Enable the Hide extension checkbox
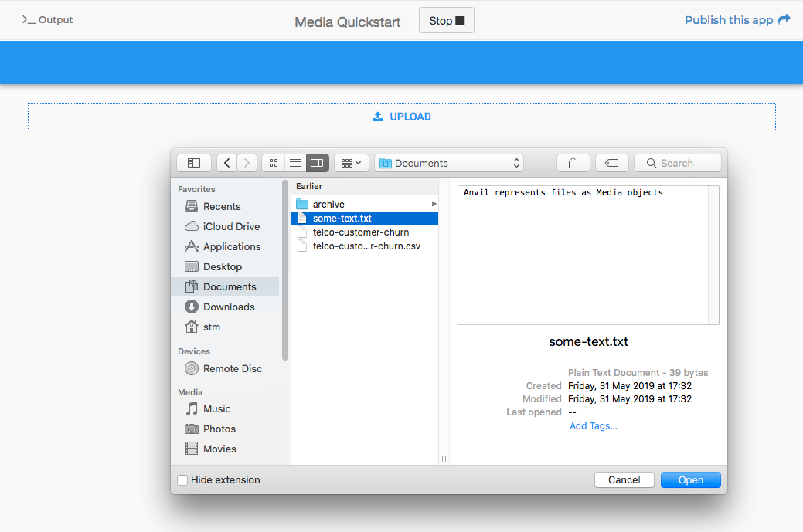 pyautogui.click(x=182, y=479)
